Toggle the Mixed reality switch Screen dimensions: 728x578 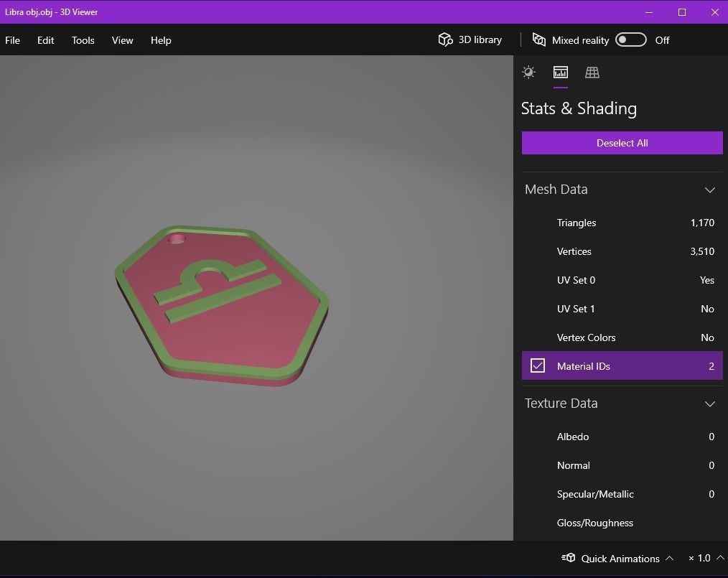point(630,40)
